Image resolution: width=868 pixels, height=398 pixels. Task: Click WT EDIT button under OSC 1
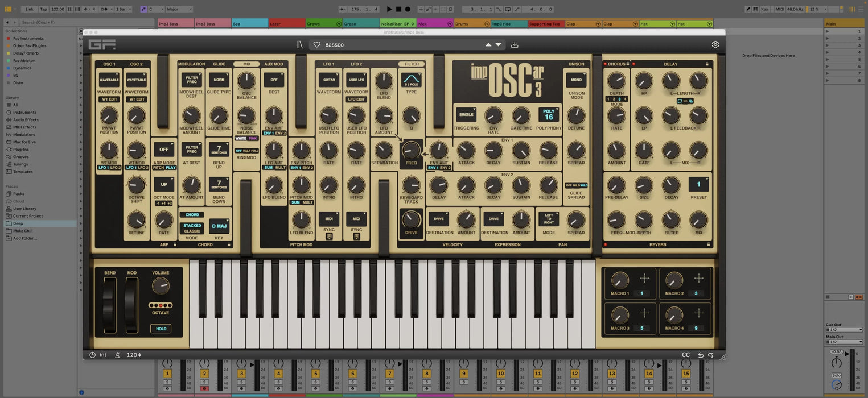(109, 100)
